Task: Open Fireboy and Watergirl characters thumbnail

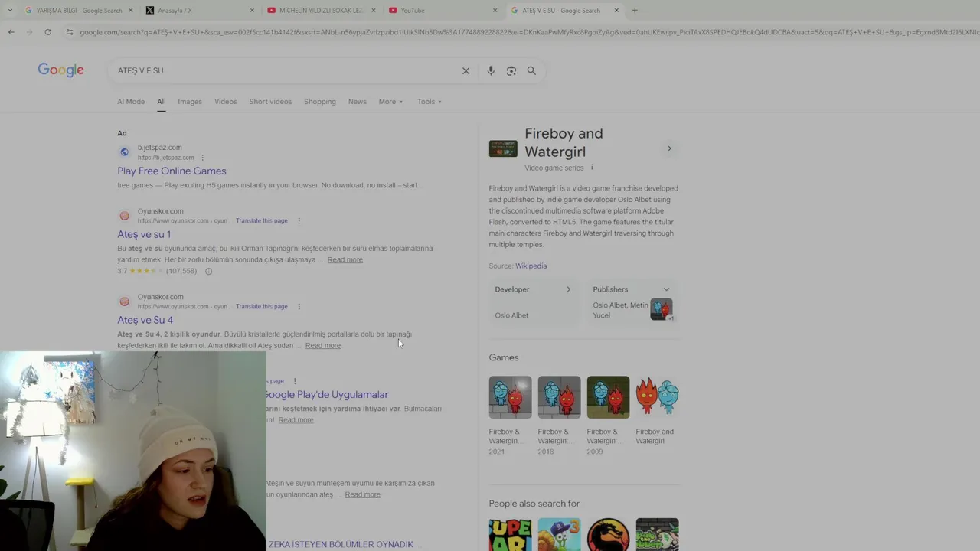Action: point(657,397)
